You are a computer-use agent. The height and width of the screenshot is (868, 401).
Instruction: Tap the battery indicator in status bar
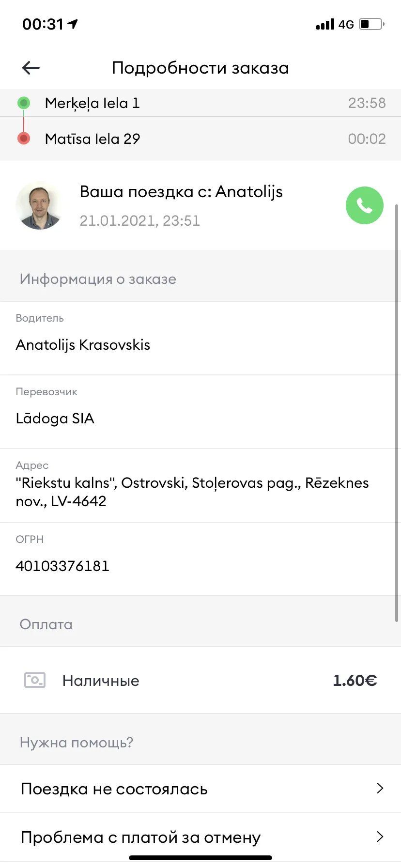(371, 24)
